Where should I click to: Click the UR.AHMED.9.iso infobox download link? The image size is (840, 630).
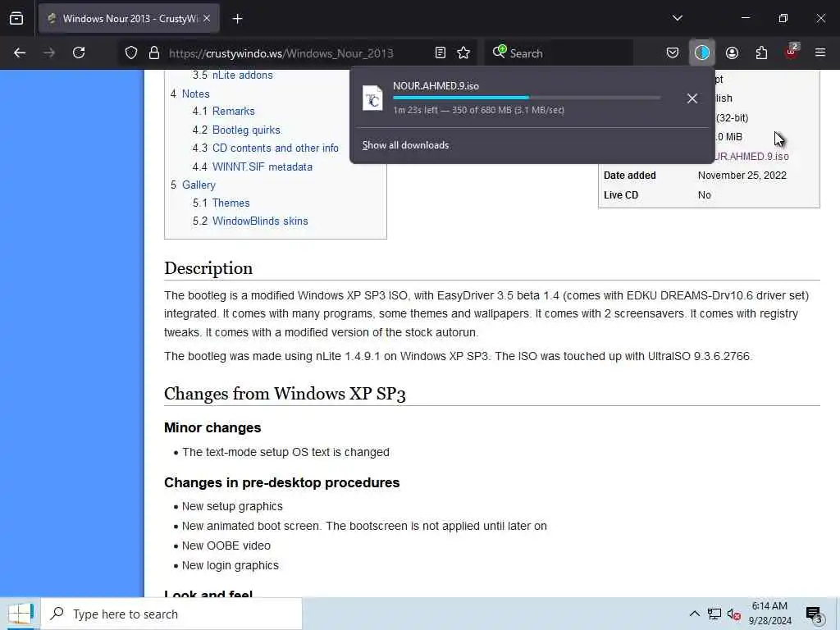click(751, 157)
